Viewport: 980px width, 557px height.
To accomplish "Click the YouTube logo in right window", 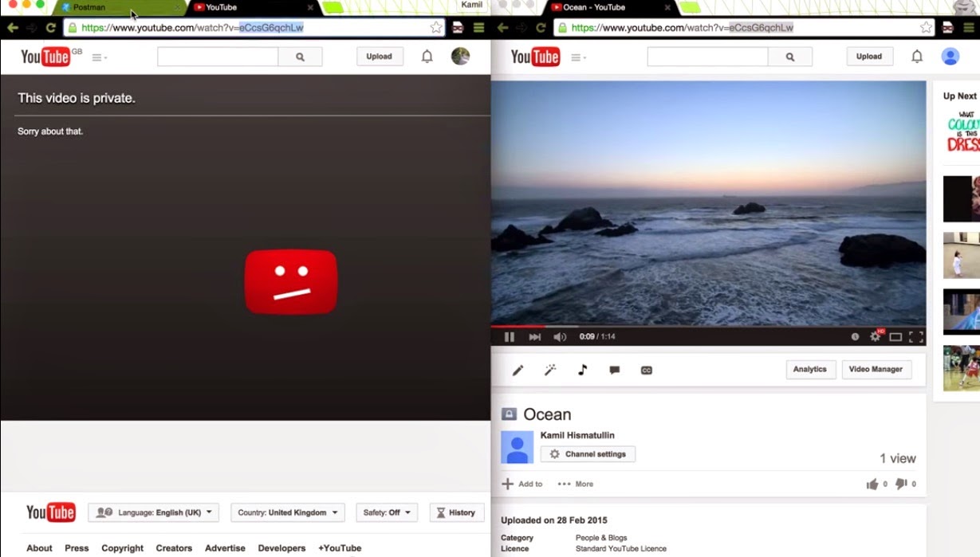I will pos(535,57).
